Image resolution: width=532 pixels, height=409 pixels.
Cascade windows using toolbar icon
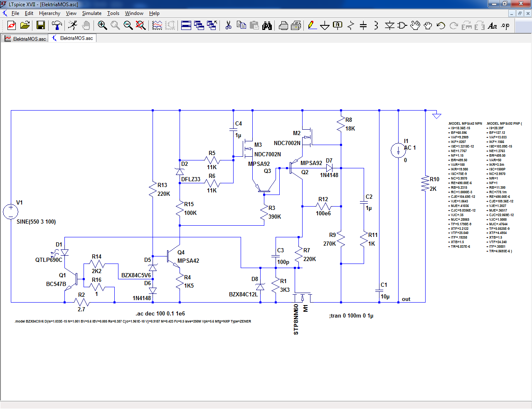[x=199, y=25]
